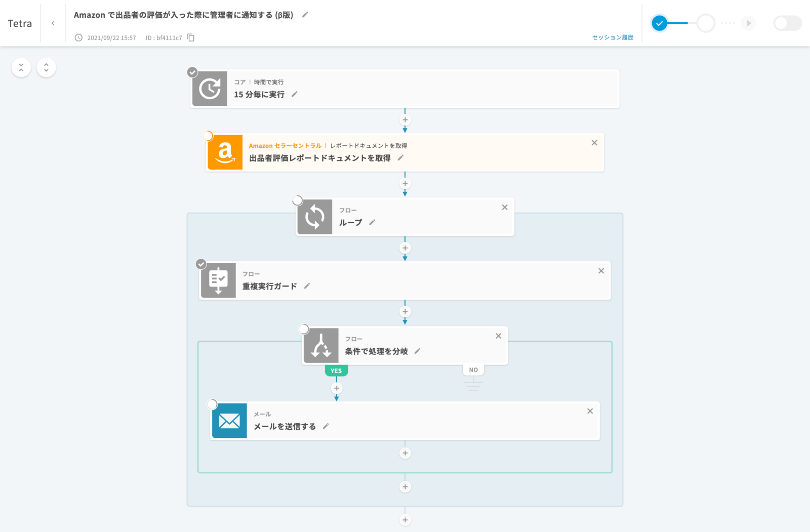Viewport: 810px width, 532px height.
Task: Click the 重複実行ガード step icon
Action: point(218,280)
